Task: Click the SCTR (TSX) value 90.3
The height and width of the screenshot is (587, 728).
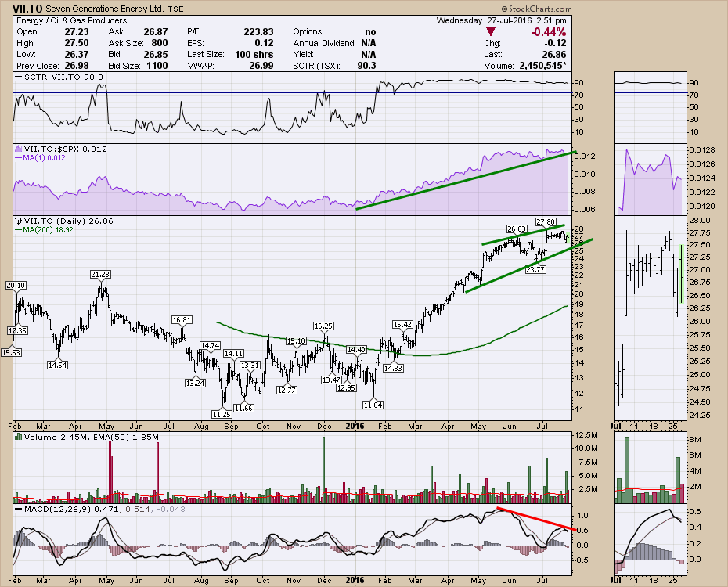Action: click(367, 66)
